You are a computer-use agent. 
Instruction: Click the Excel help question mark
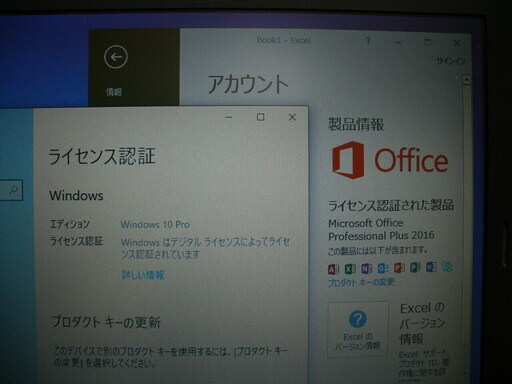coord(368,41)
